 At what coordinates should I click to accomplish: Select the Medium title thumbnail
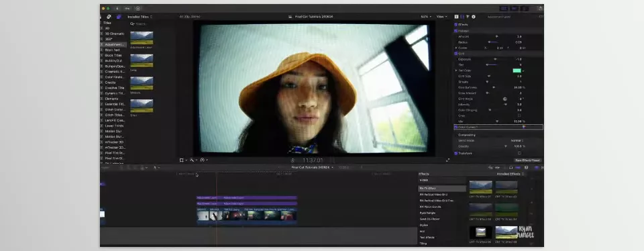pos(142,83)
